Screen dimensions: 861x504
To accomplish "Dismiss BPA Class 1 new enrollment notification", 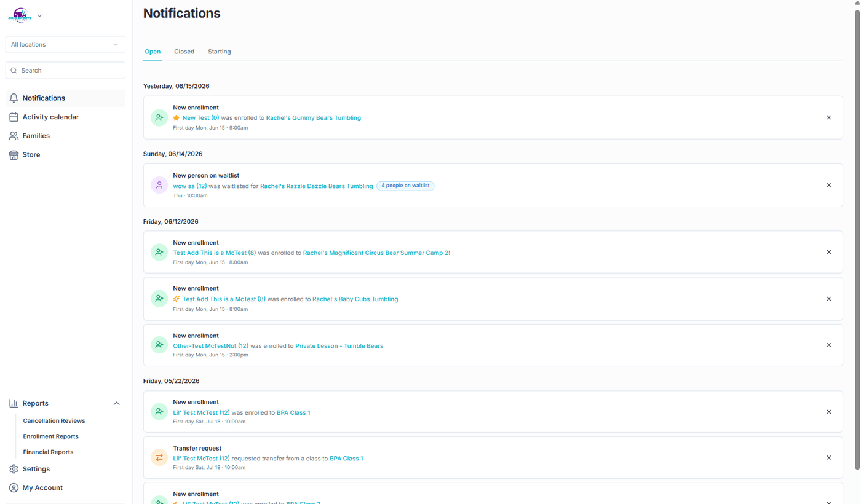I will coord(828,412).
